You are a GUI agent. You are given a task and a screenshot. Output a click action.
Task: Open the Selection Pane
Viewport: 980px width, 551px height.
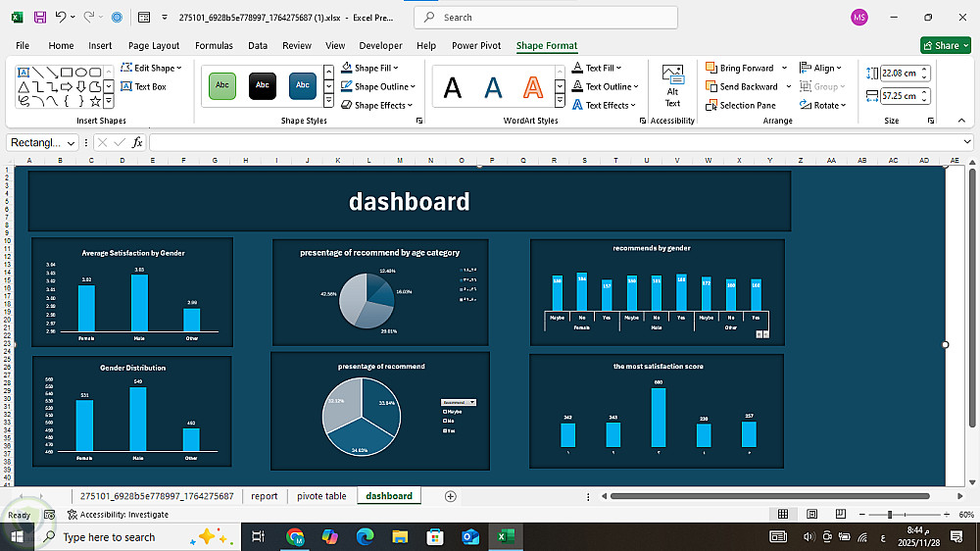coord(741,105)
